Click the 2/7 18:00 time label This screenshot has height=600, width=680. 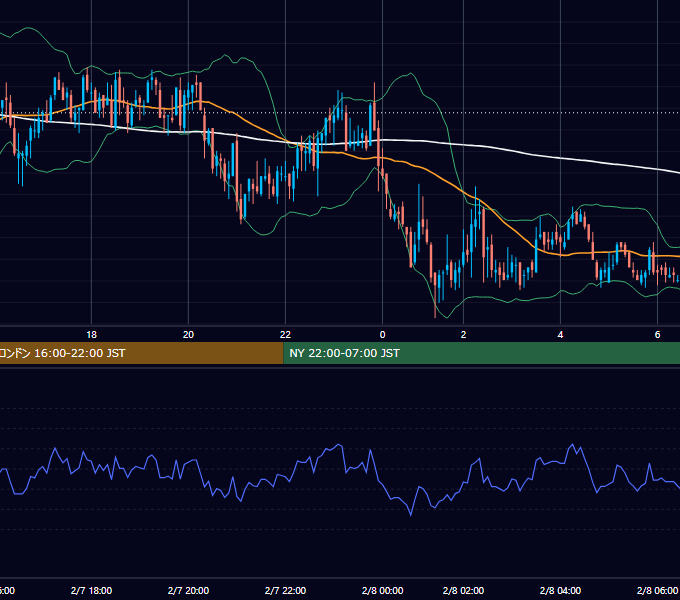(92, 590)
